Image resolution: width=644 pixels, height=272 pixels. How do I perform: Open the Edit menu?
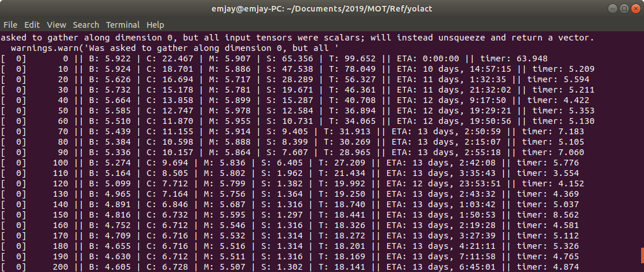[x=32, y=25]
